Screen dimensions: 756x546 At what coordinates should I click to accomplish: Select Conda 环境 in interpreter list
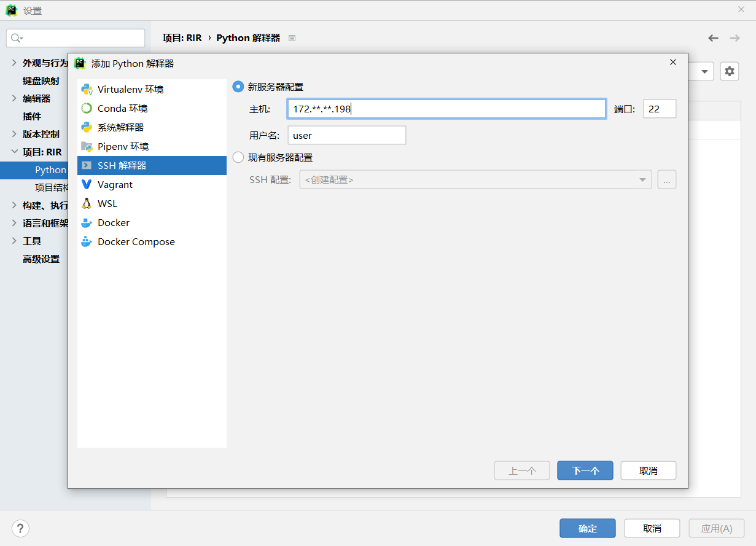(152, 108)
